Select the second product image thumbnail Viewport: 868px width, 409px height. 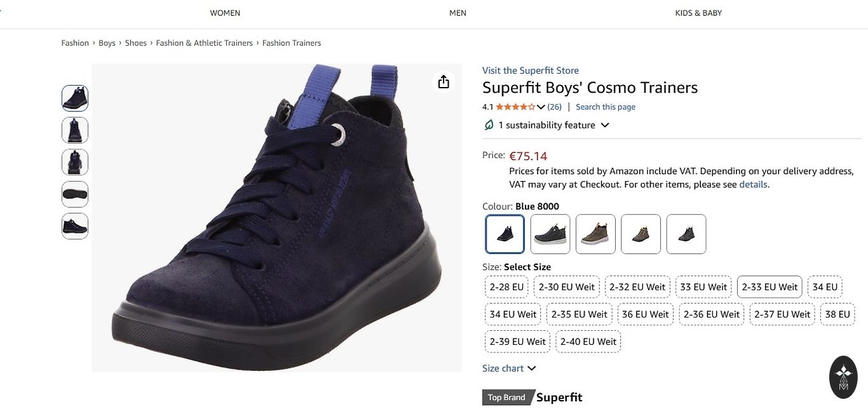tap(75, 130)
